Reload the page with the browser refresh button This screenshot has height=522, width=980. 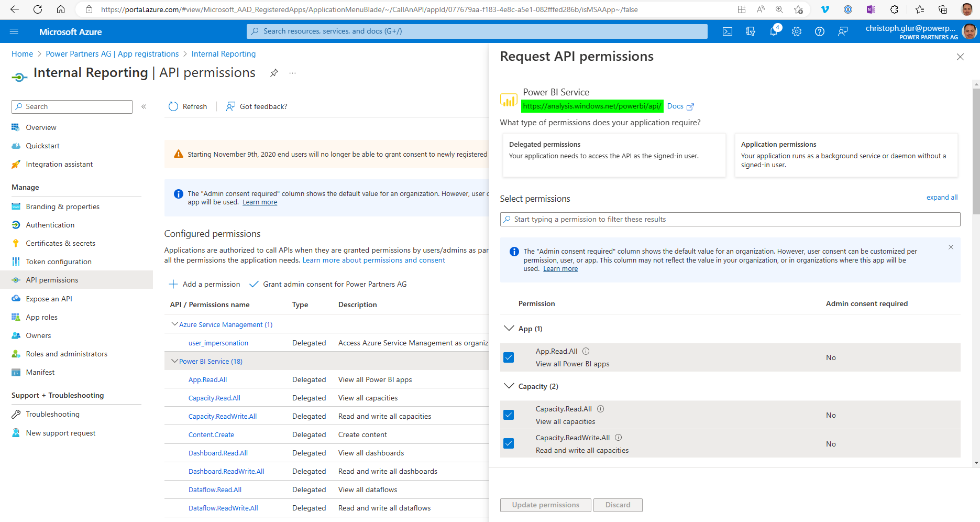[38, 9]
